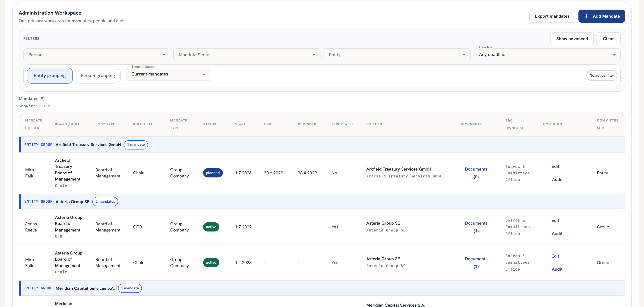Image resolution: width=644 pixels, height=307 pixels.
Task: Click the active badge in Mira Falk's Asteria row
Action: 211,263
